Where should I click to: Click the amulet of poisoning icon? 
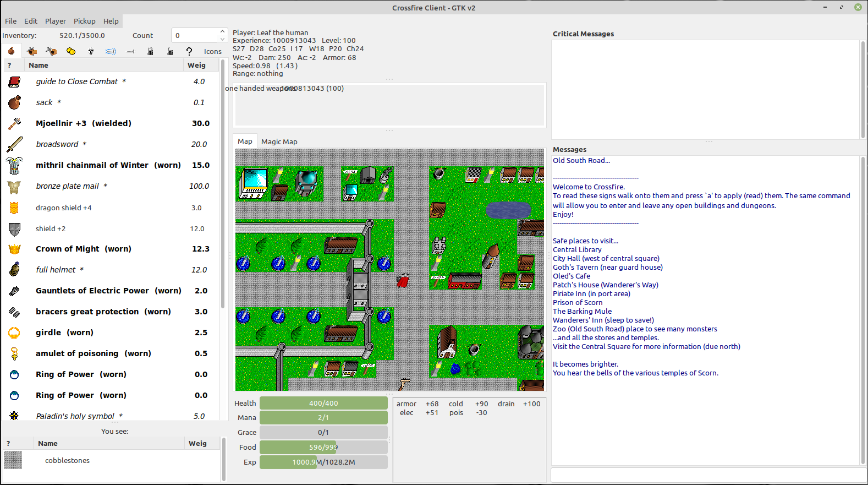click(x=14, y=353)
